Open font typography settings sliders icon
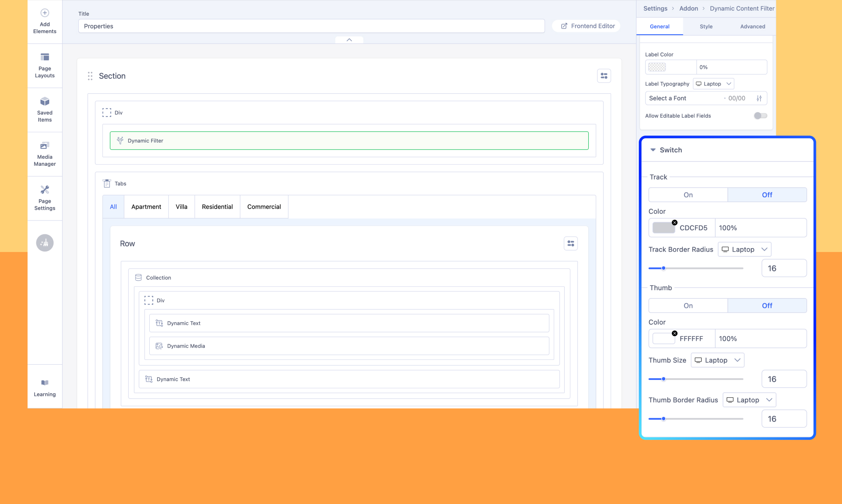The image size is (842, 504). [759, 98]
